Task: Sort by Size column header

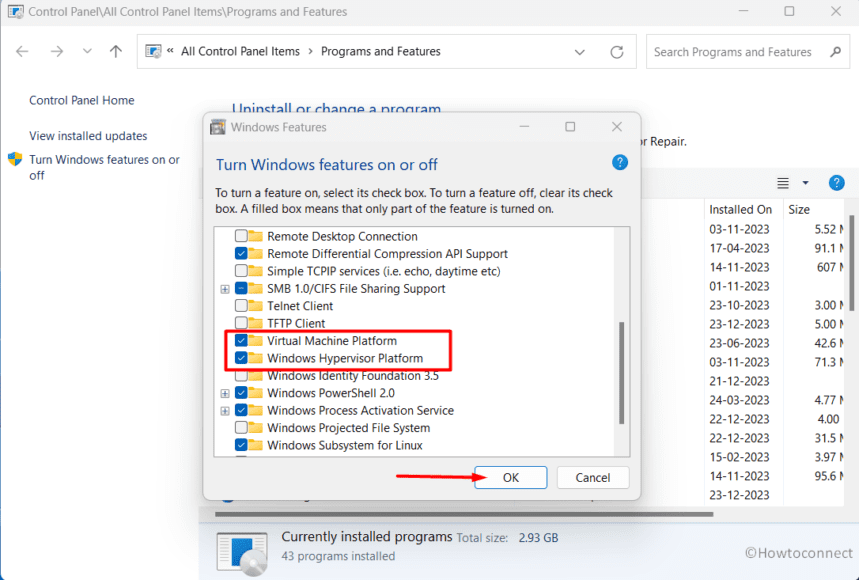Action: (x=799, y=210)
